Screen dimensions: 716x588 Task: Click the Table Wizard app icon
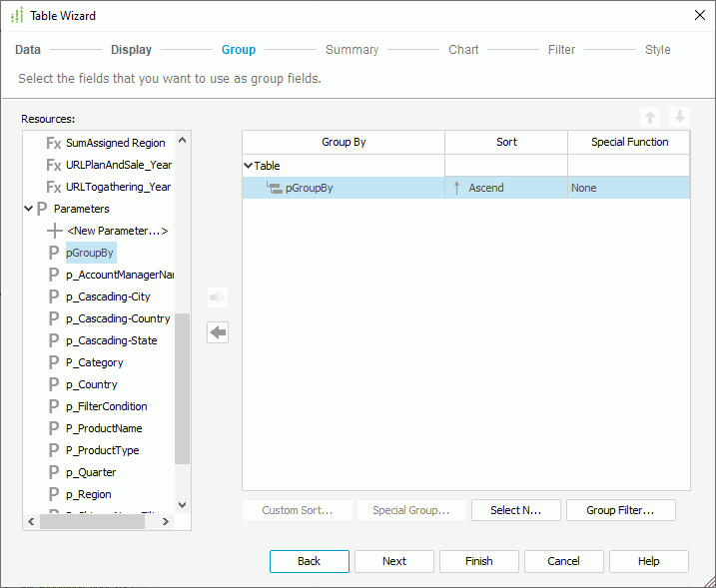[17, 16]
